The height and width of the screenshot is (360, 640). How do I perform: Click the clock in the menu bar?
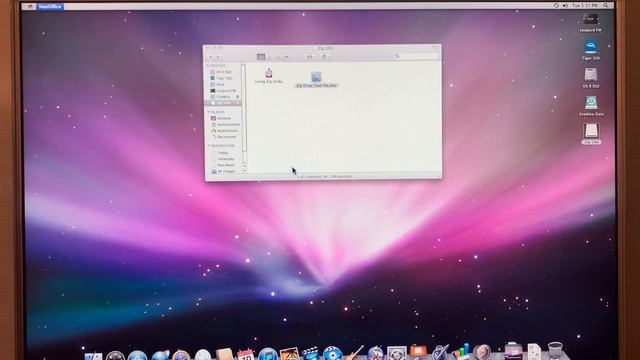pos(584,6)
